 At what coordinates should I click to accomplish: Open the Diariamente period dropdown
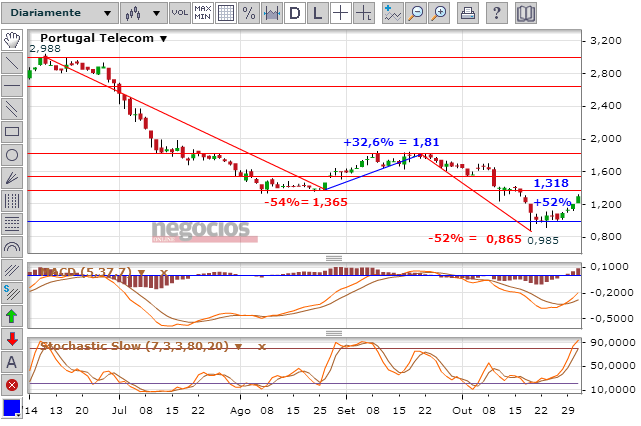click(x=60, y=13)
